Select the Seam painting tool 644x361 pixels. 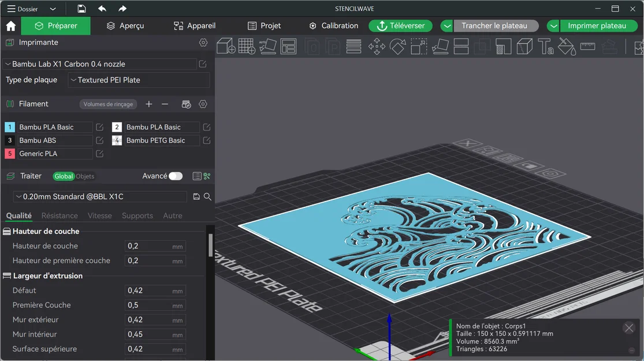(x=524, y=46)
